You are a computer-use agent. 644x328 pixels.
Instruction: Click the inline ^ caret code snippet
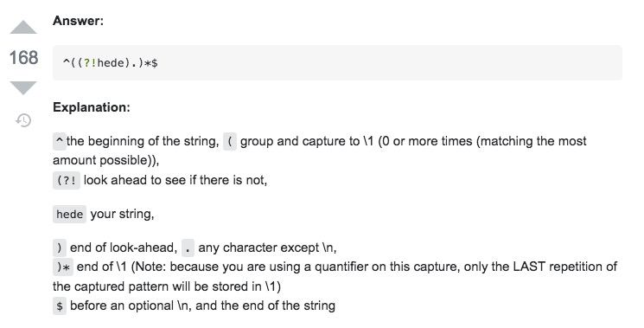[x=59, y=141]
